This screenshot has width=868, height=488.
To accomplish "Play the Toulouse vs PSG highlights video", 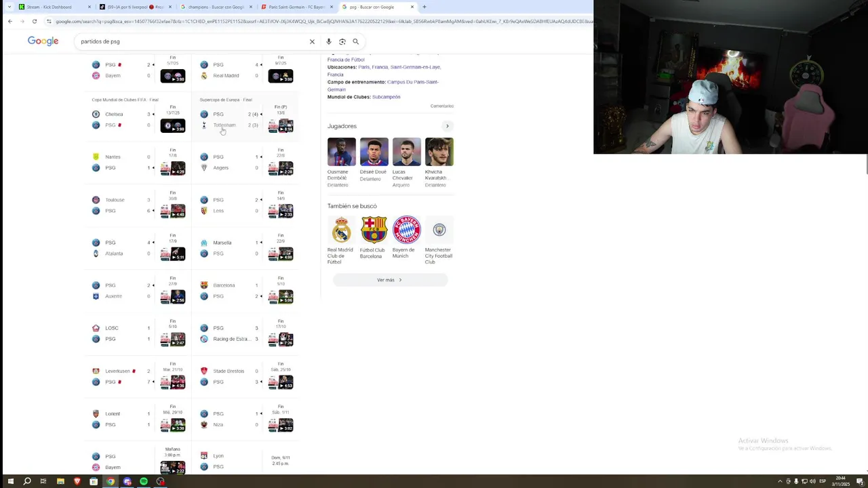I will [x=172, y=211].
